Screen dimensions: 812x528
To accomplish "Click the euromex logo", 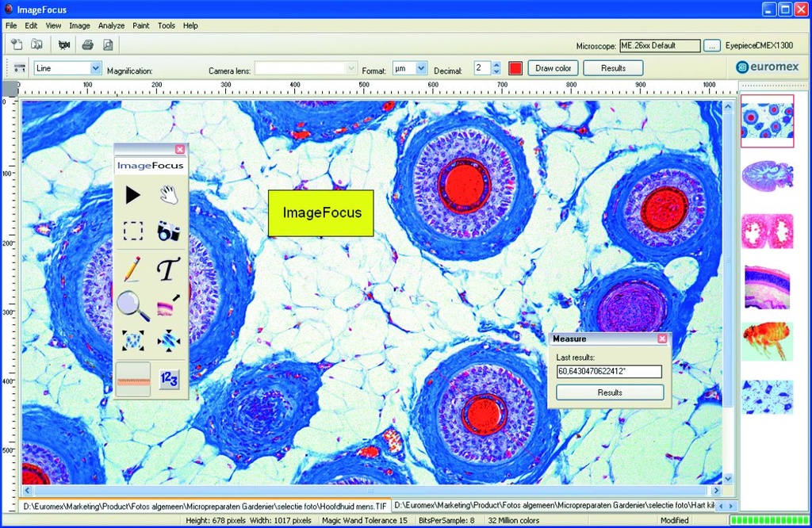I will pos(768,67).
